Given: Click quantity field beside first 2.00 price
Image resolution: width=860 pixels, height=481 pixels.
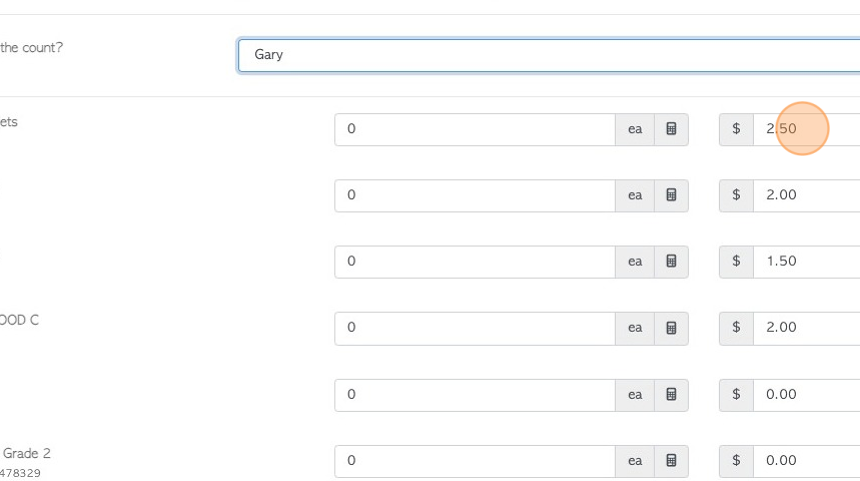Looking at the screenshot, I should click(x=475, y=195).
